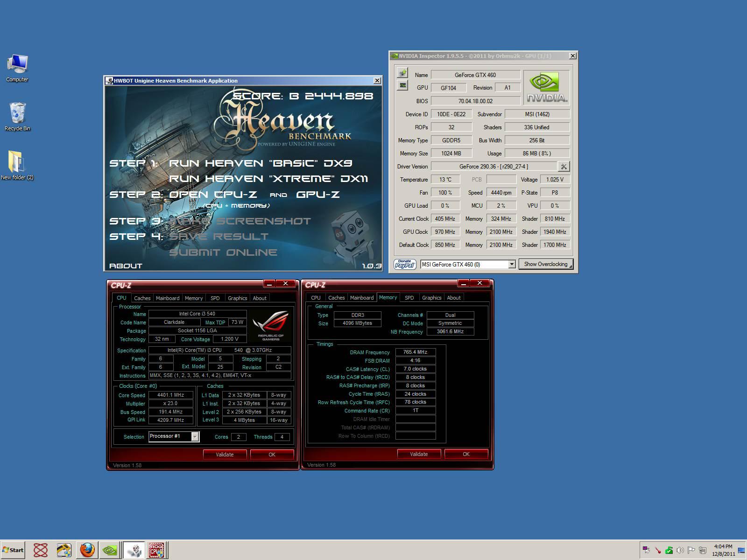This screenshot has height=560, width=747.
Task: Click Validate in left CPU-Z window
Action: click(225, 455)
